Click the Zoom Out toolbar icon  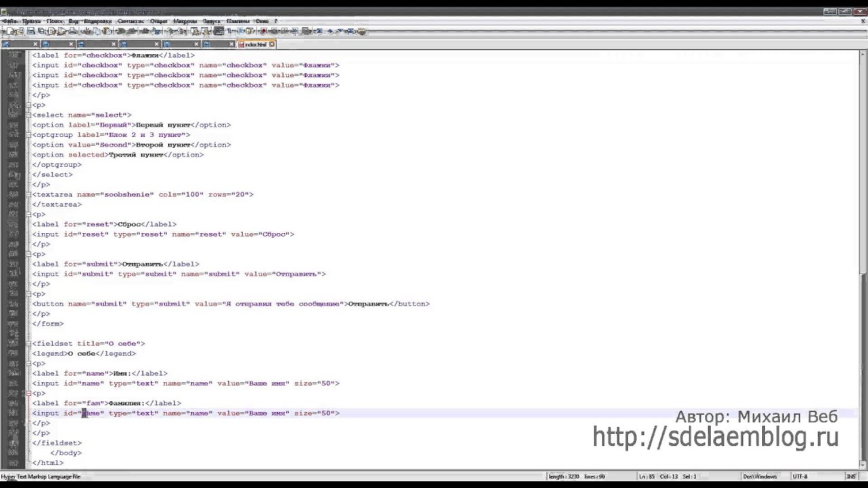click(180, 31)
